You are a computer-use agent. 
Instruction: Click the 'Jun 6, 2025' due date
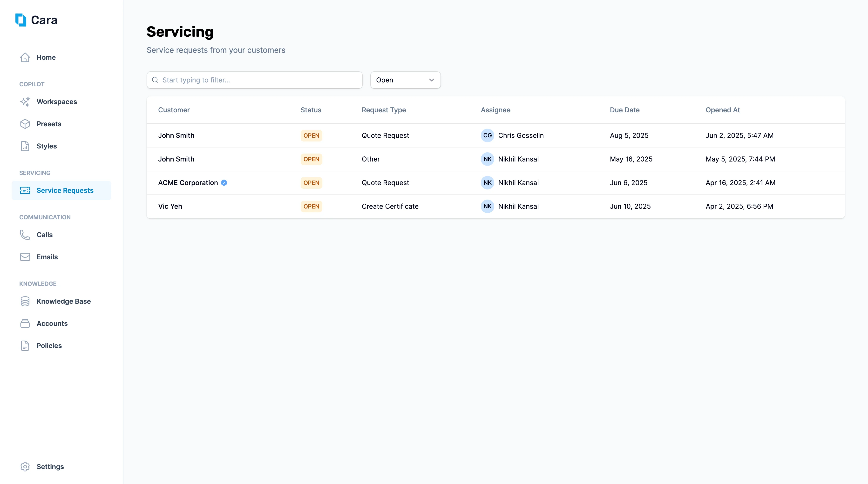(x=628, y=183)
